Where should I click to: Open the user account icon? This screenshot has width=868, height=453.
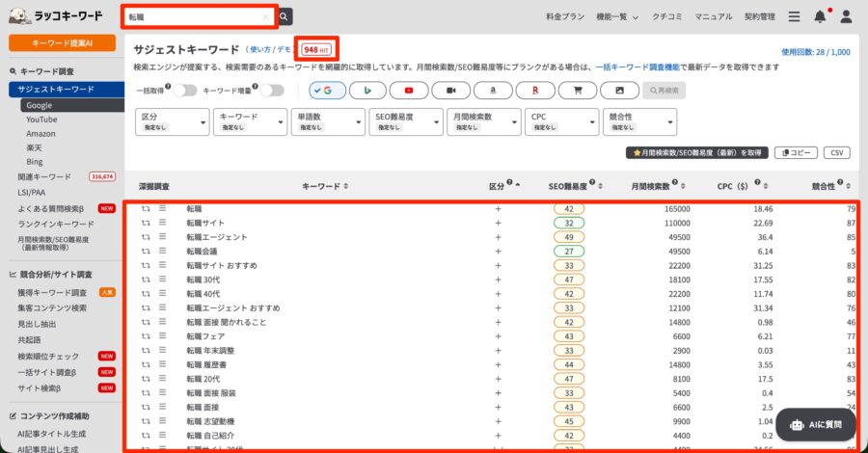pyautogui.click(x=846, y=16)
